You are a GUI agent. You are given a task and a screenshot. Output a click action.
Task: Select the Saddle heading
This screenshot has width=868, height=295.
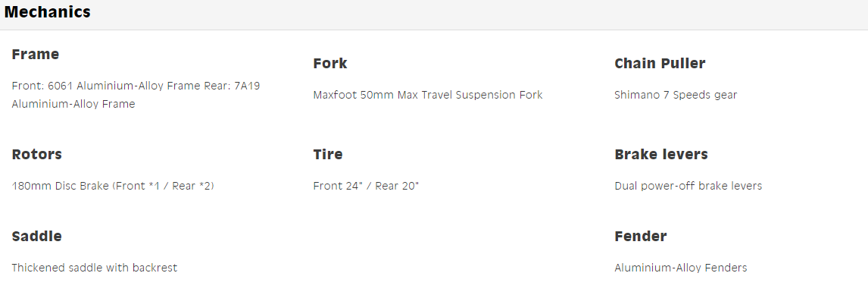click(36, 236)
